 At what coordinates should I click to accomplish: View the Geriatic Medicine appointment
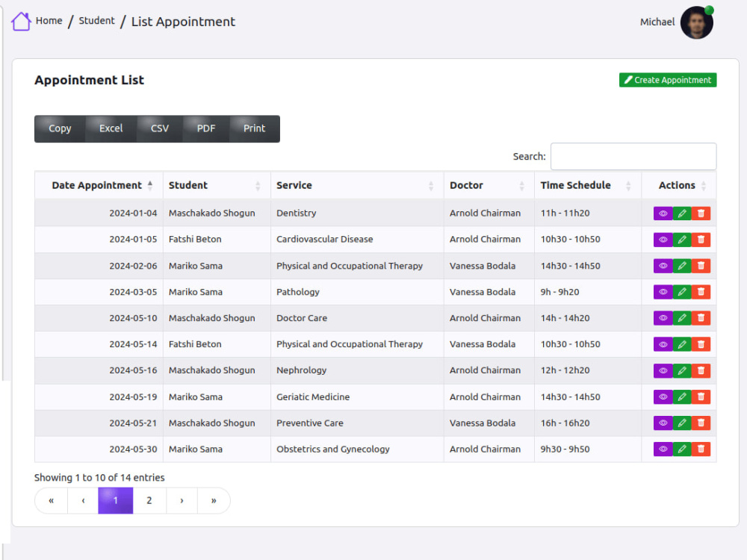pyautogui.click(x=663, y=396)
